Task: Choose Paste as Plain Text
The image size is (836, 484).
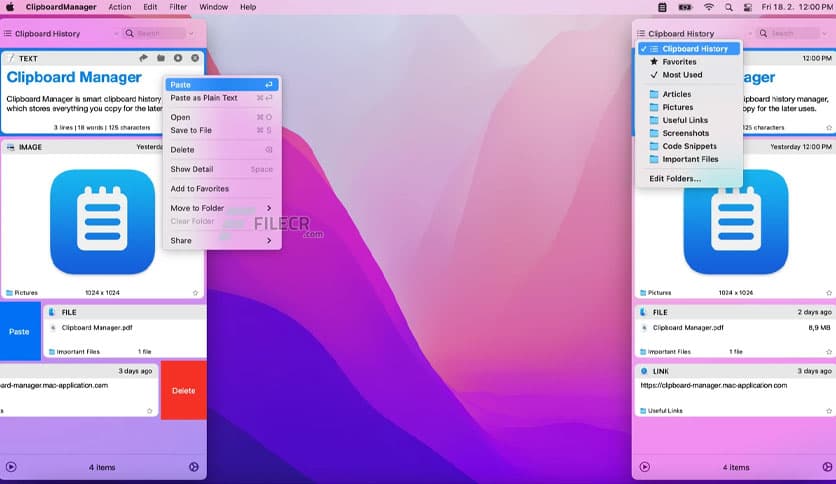Action: click(x=221, y=98)
